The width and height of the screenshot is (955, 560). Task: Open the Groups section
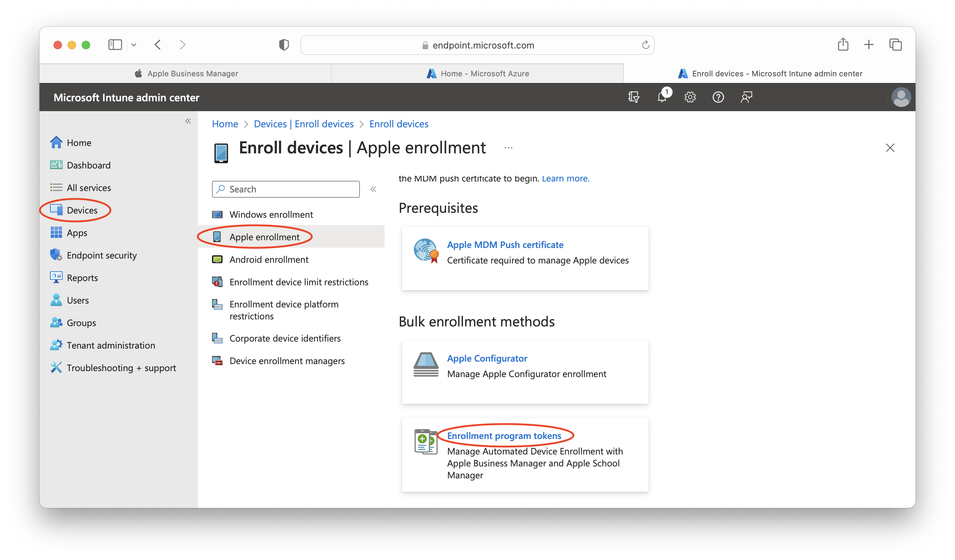click(x=81, y=323)
